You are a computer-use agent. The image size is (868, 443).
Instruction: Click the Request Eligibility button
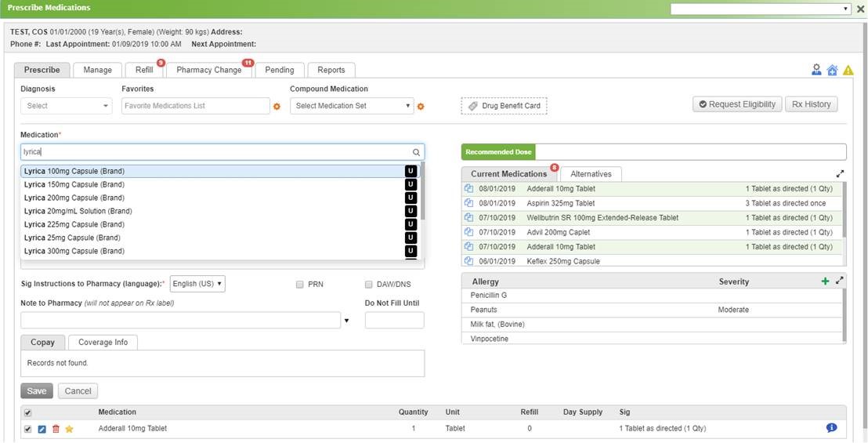(736, 104)
